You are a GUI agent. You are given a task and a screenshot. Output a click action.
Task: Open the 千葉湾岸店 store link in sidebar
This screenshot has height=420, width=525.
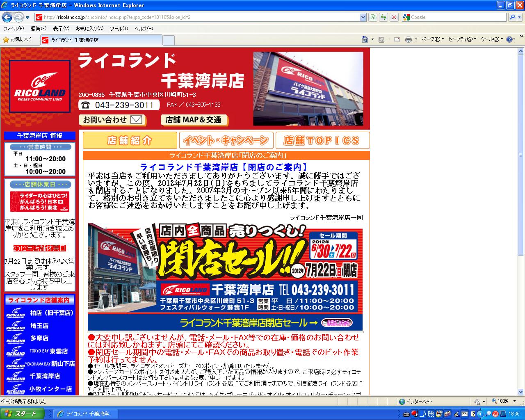(x=40, y=376)
